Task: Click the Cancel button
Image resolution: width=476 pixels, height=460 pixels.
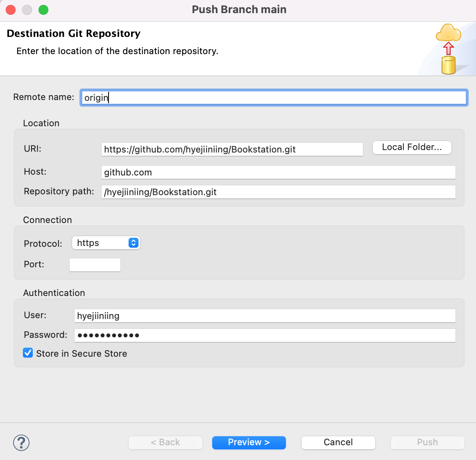Action: point(338,442)
